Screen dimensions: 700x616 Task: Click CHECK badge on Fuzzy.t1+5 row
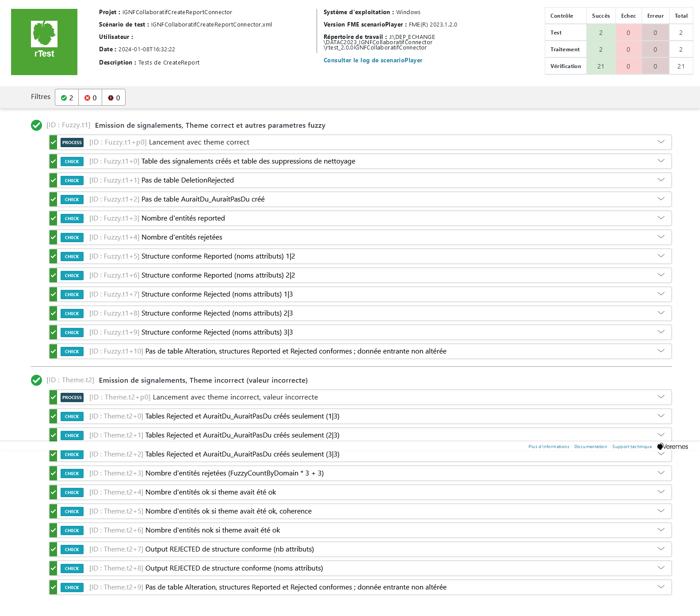coord(72,256)
